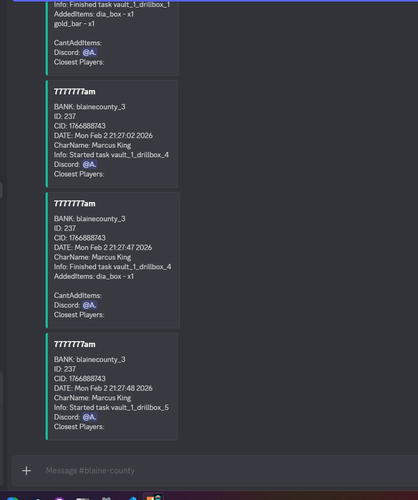Select the highlighted active app in taskbar
The height and width of the screenshot is (500, 418).
coord(153,497)
